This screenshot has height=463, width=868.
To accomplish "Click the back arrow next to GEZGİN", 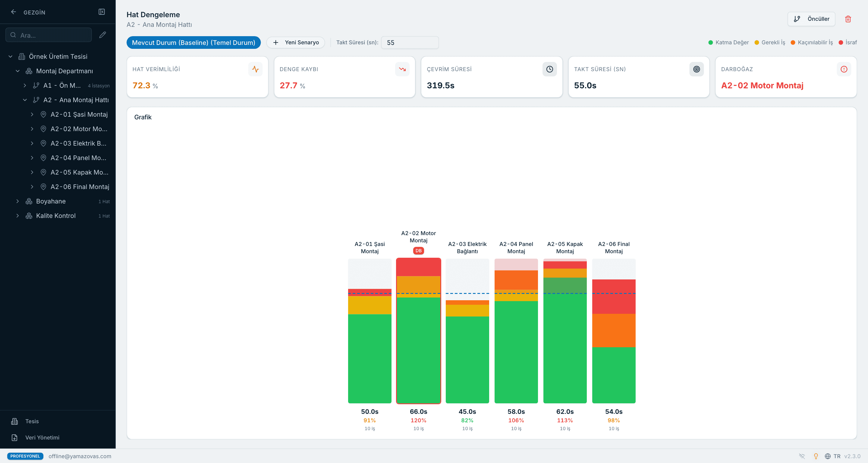I will pyautogui.click(x=14, y=12).
